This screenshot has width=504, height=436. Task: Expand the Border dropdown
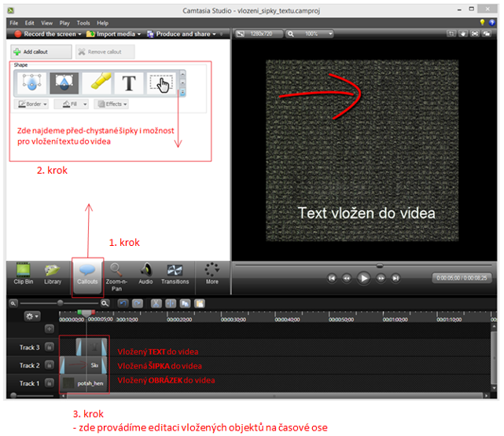point(32,104)
